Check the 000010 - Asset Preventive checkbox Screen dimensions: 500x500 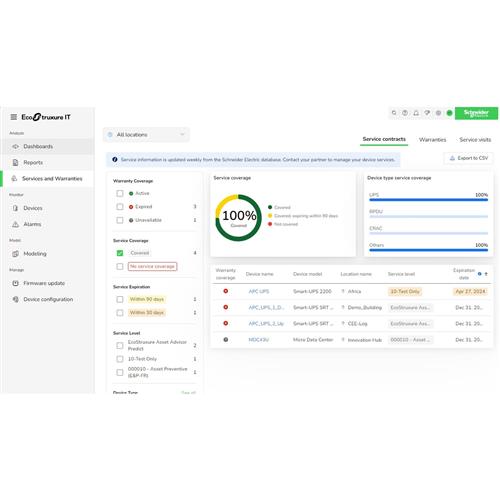[x=120, y=372]
